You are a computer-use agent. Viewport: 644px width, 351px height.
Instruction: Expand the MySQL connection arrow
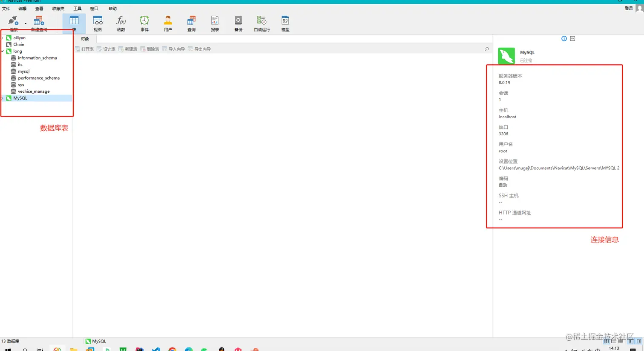3,98
